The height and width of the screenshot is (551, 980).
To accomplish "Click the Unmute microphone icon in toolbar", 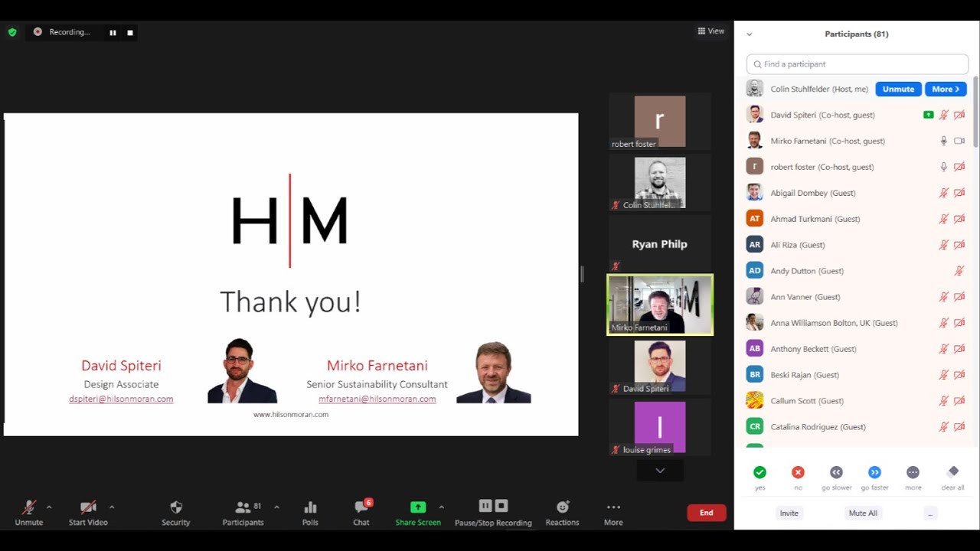I will tap(29, 507).
